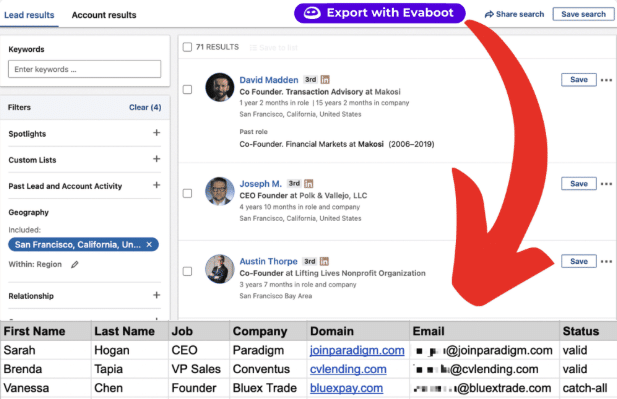Click the Save search button

click(583, 14)
